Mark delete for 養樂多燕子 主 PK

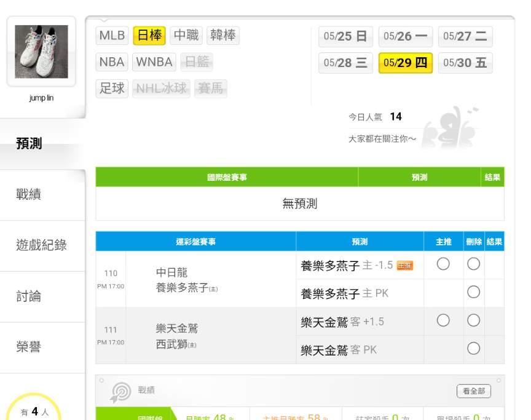click(x=473, y=292)
